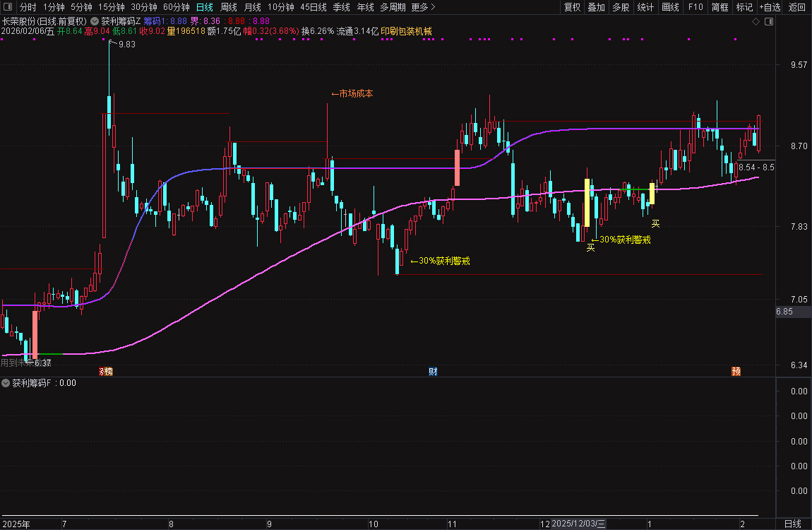Toggle the 简框 simple frame mode

[720, 7]
